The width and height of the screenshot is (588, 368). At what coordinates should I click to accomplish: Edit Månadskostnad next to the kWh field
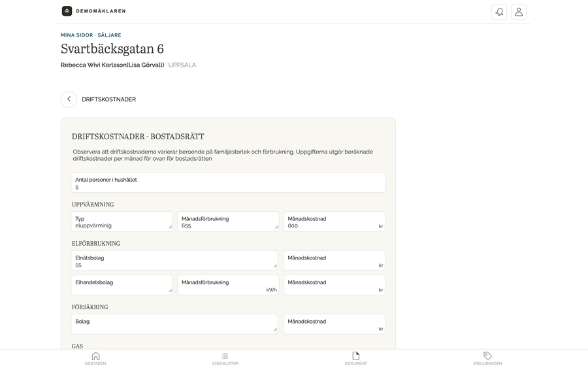tap(334, 285)
